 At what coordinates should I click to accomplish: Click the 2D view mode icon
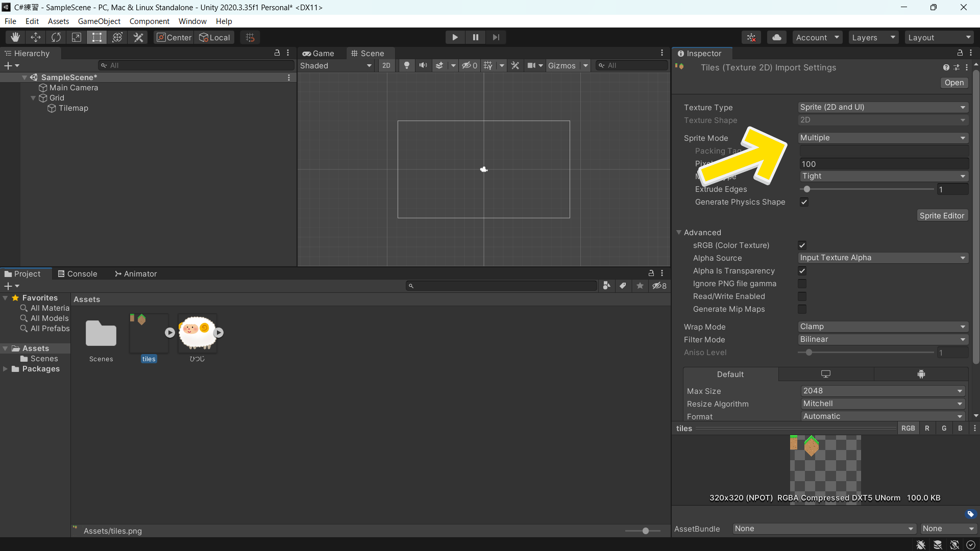coord(387,65)
